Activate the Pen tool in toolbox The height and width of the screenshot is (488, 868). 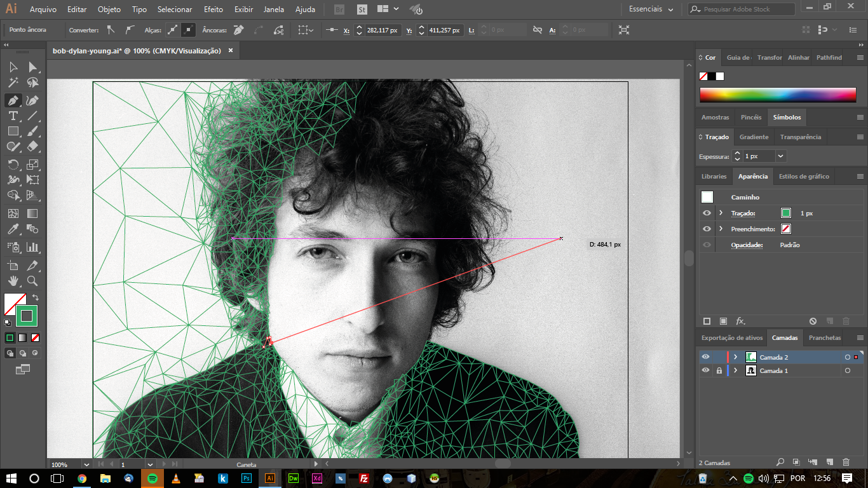13,100
